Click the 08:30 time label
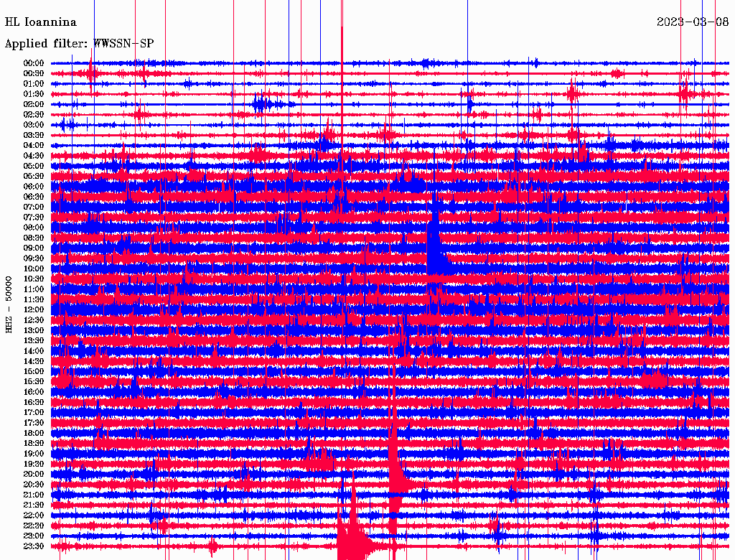The width and height of the screenshot is (735, 560). point(34,238)
